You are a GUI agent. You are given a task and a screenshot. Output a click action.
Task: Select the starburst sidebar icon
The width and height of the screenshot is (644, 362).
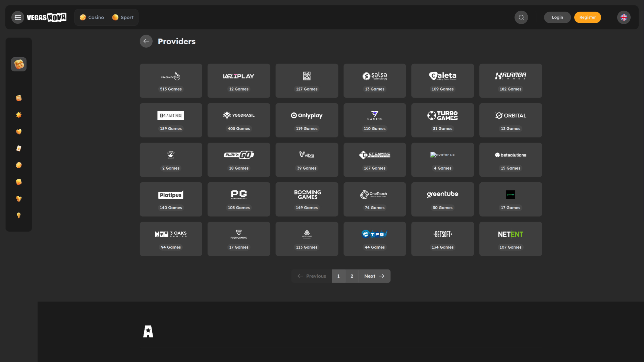click(19, 115)
